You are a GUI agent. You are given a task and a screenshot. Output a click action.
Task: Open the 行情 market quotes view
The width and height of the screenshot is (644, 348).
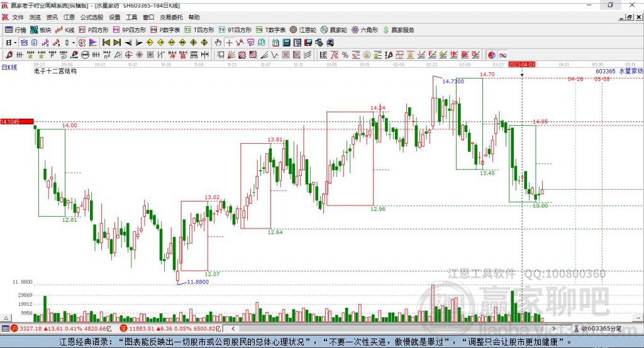15,30
